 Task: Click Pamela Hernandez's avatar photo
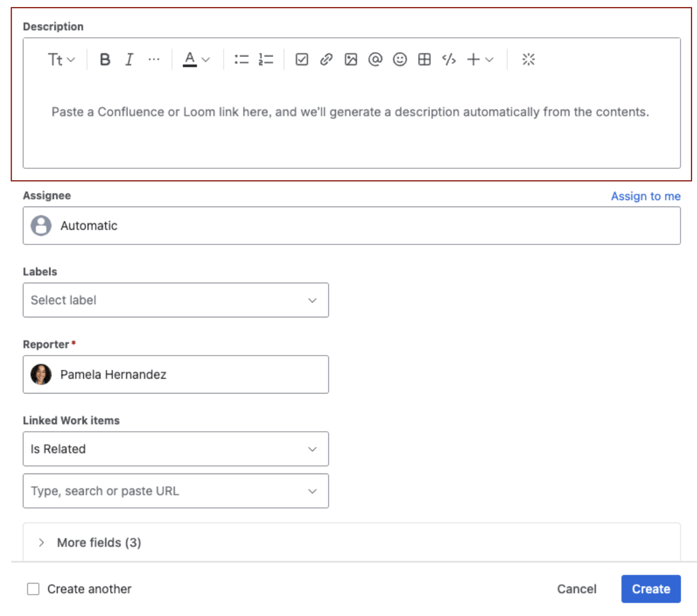[x=41, y=375]
